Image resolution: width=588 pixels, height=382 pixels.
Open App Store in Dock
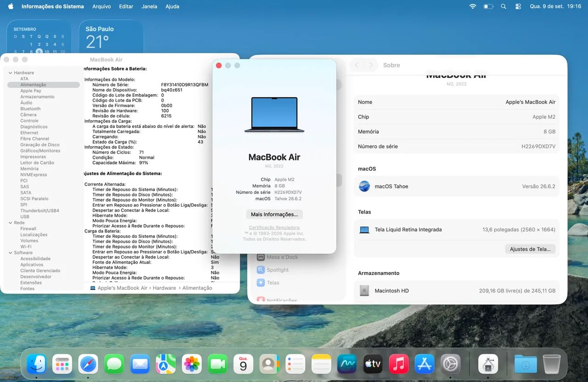coord(425,364)
